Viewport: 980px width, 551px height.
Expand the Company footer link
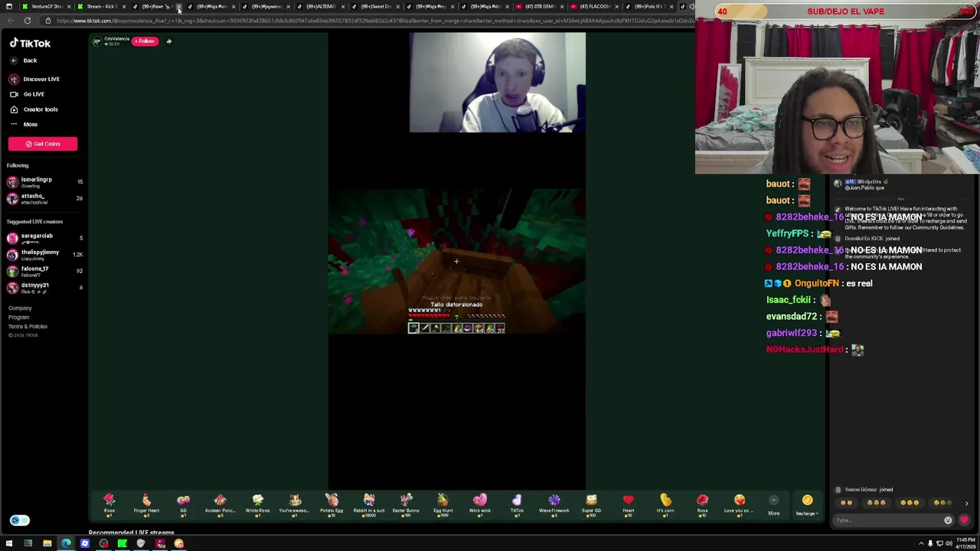20,308
